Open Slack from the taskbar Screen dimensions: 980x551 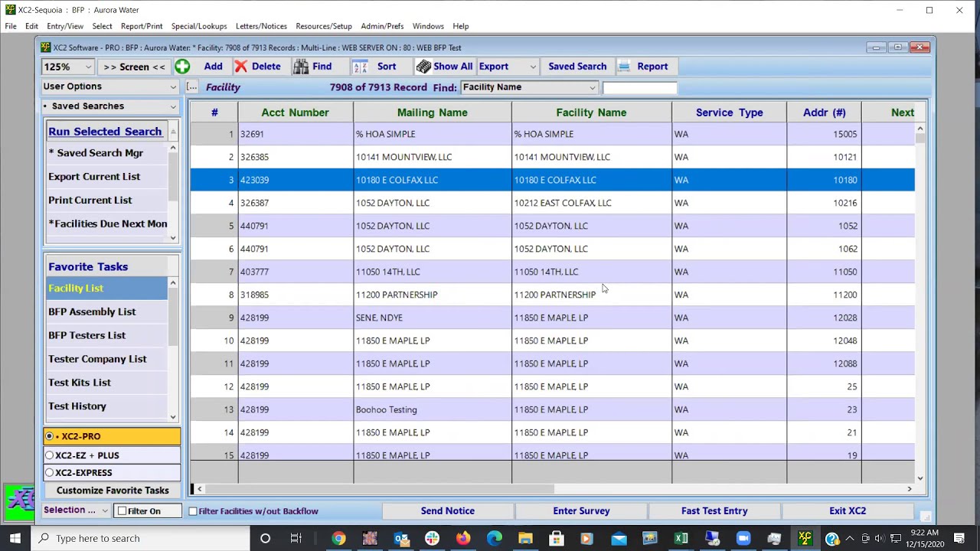click(433, 538)
